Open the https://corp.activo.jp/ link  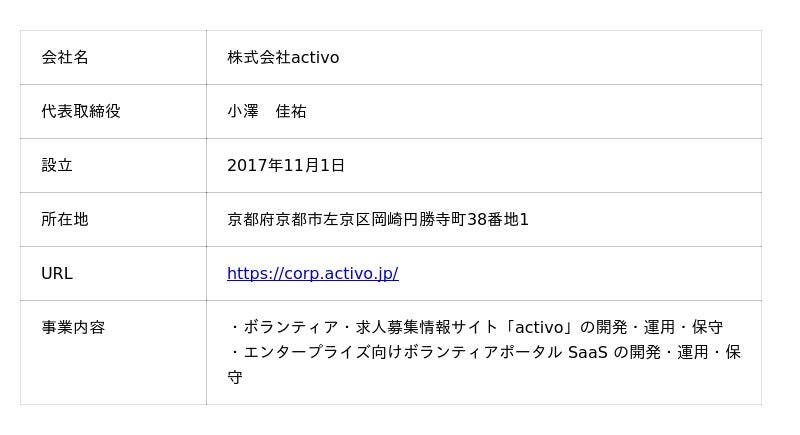coord(313,273)
